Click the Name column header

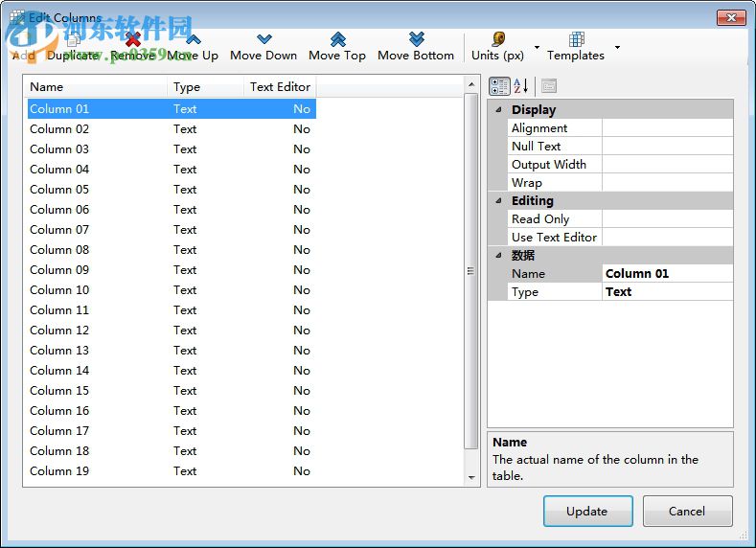click(97, 87)
